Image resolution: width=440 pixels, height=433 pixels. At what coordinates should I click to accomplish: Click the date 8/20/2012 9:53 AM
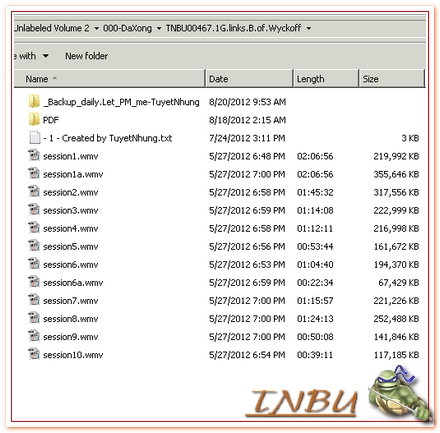coord(247,102)
